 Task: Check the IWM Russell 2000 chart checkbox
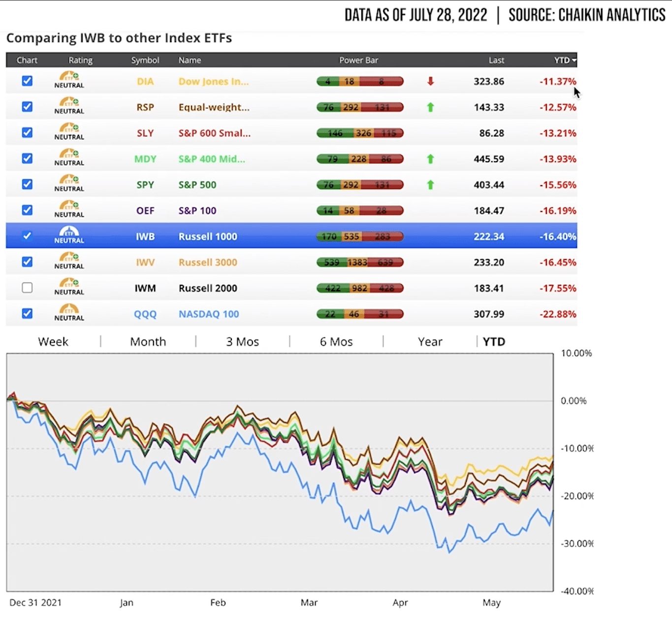(x=27, y=288)
